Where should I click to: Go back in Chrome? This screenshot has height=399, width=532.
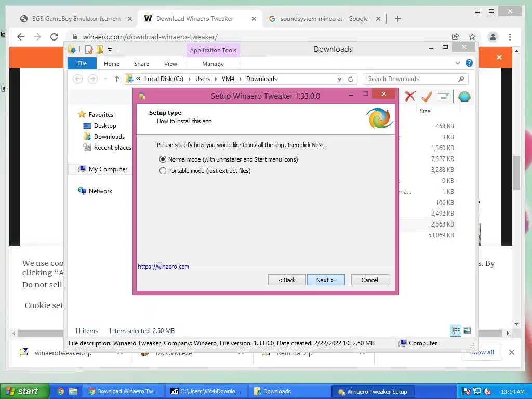click(21, 37)
